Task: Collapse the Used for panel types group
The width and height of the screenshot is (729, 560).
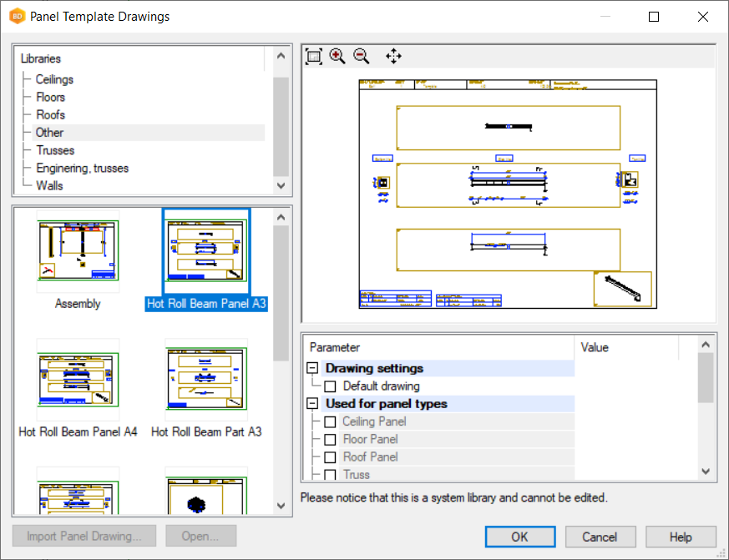Action: [x=313, y=404]
